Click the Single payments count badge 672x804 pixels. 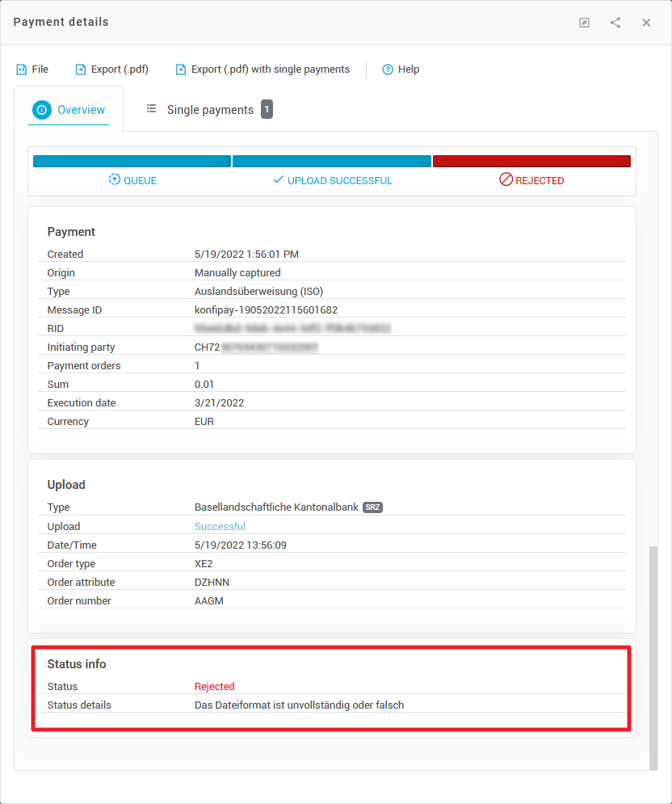pyautogui.click(x=267, y=109)
